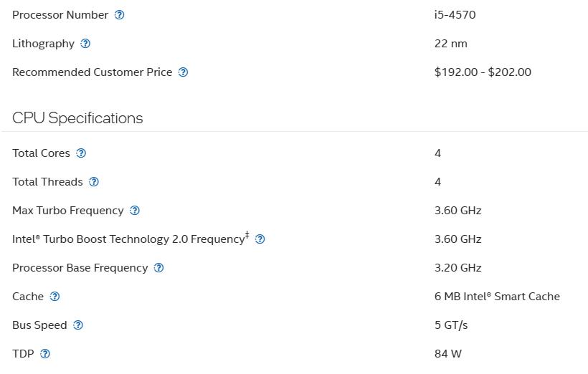588x374 pixels.
Task: Click the 84 W TDP value
Action: coord(447,354)
